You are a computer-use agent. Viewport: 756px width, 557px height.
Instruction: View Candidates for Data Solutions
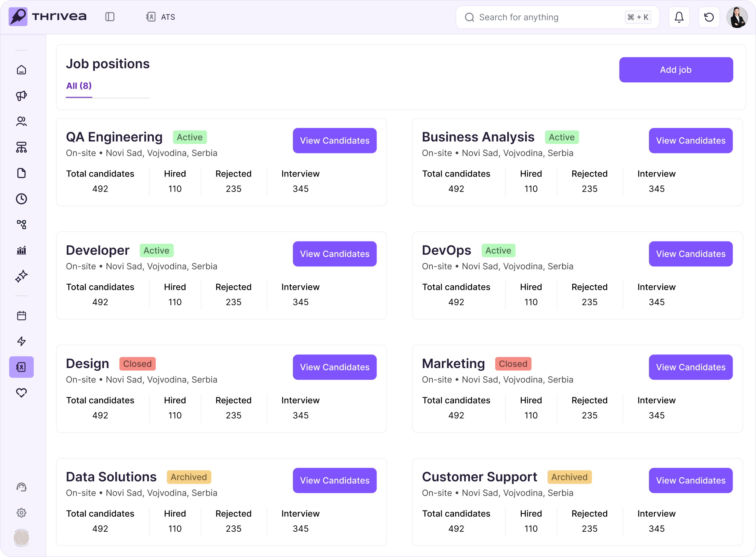click(x=335, y=481)
